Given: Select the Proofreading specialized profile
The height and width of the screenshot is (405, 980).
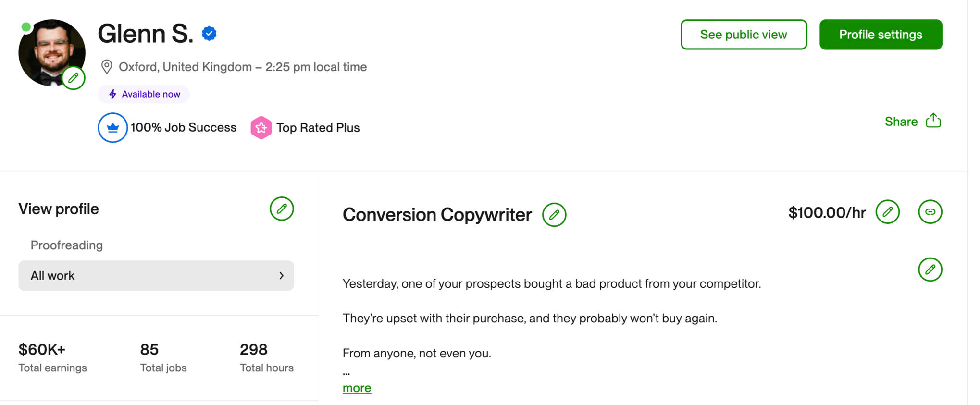Looking at the screenshot, I should tap(67, 245).
